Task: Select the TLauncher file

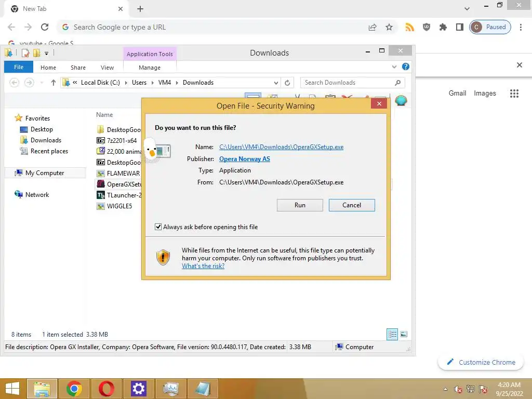Action: tap(119, 195)
